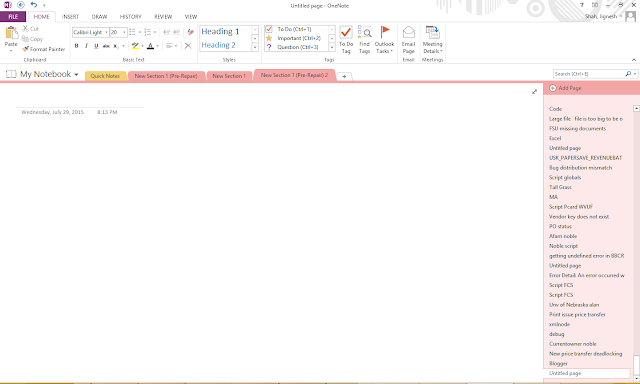Decrease the indent level

click(167, 32)
